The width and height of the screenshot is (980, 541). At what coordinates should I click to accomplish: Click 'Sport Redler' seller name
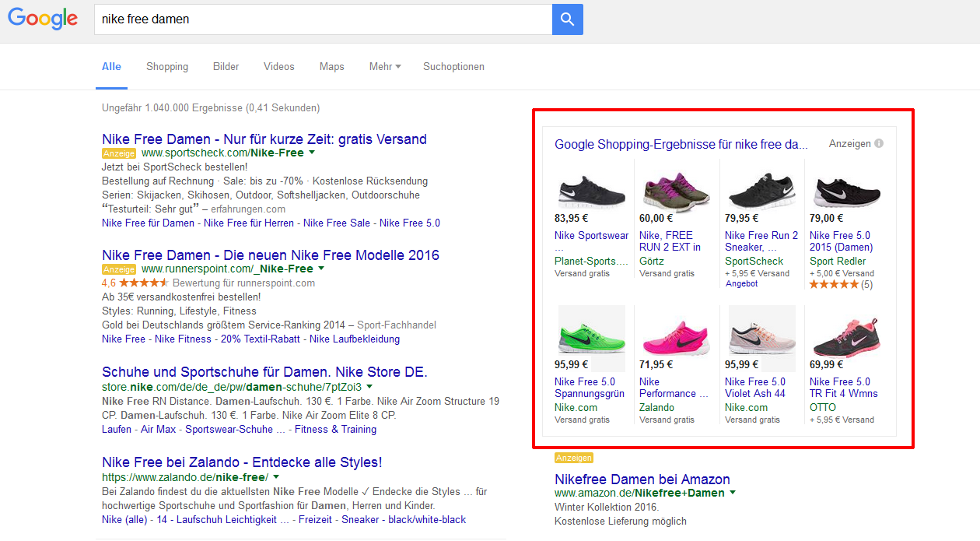(838, 262)
